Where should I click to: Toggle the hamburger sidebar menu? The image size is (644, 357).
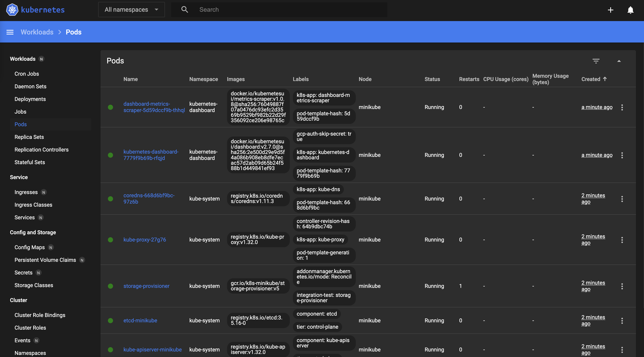click(x=10, y=32)
